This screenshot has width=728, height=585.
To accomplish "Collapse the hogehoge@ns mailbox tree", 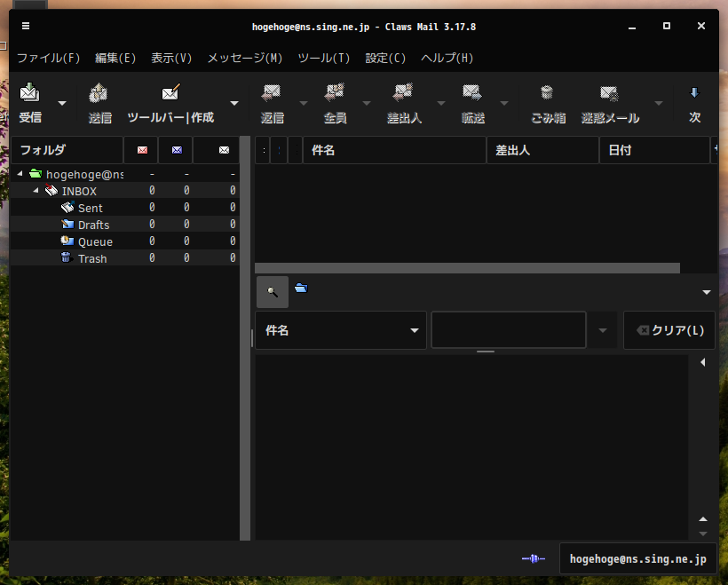I will point(20,174).
